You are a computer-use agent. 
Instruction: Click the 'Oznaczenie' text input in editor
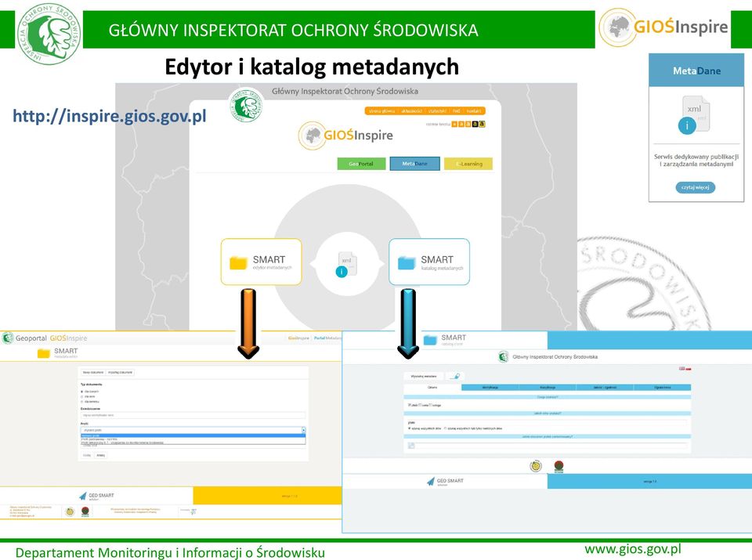click(x=193, y=415)
